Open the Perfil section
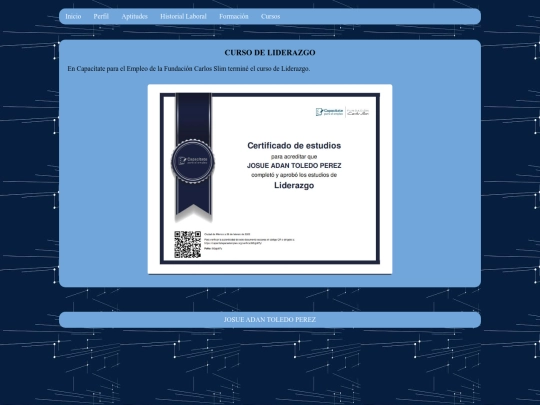The height and width of the screenshot is (405, 540). pos(101,16)
